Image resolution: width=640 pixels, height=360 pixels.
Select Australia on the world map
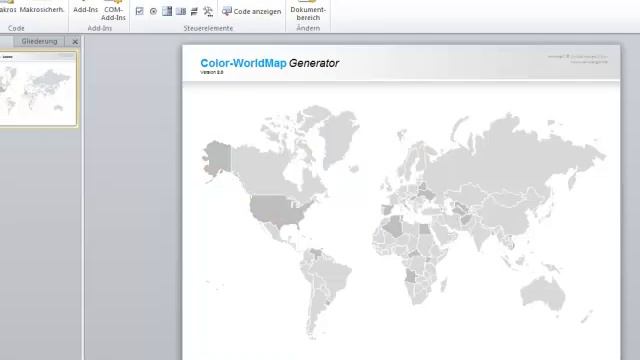click(543, 293)
